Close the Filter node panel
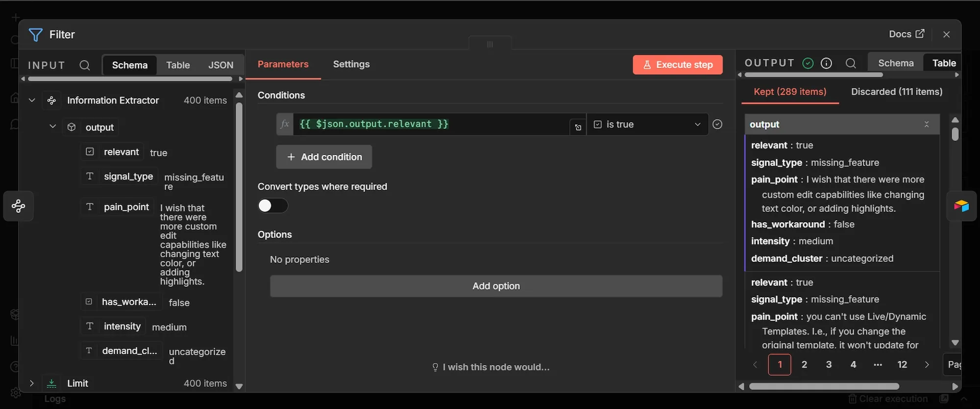Image resolution: width=980 pixels, height=409 pixels. [946, 34]
